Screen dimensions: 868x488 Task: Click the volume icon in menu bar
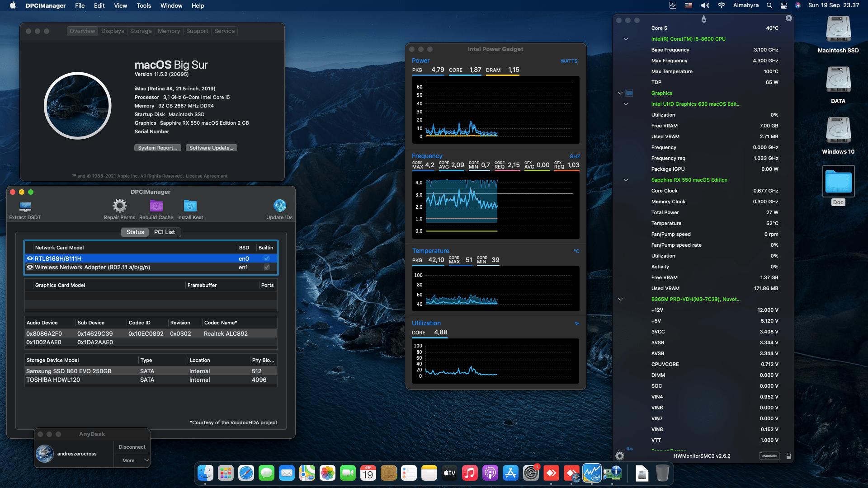pos(705,5)
